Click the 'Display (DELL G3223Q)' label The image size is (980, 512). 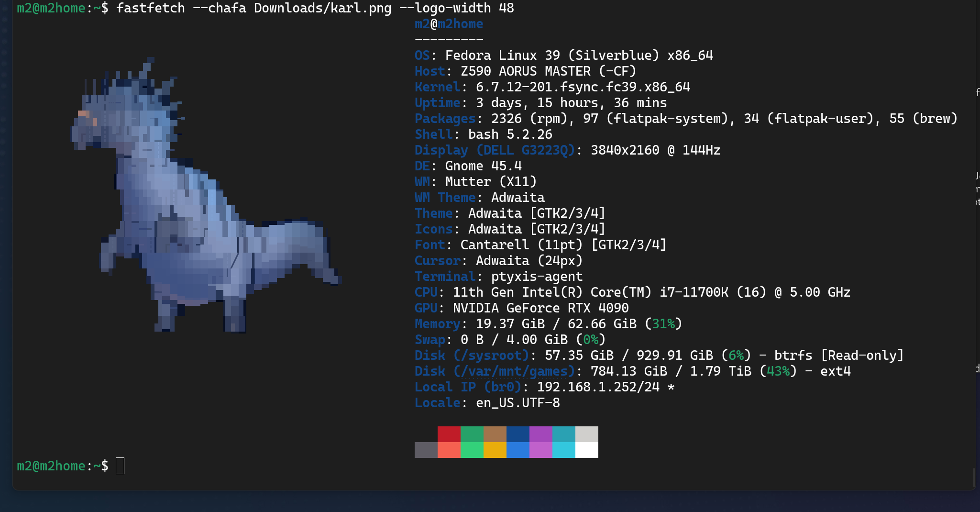click(x=495, y=150)
